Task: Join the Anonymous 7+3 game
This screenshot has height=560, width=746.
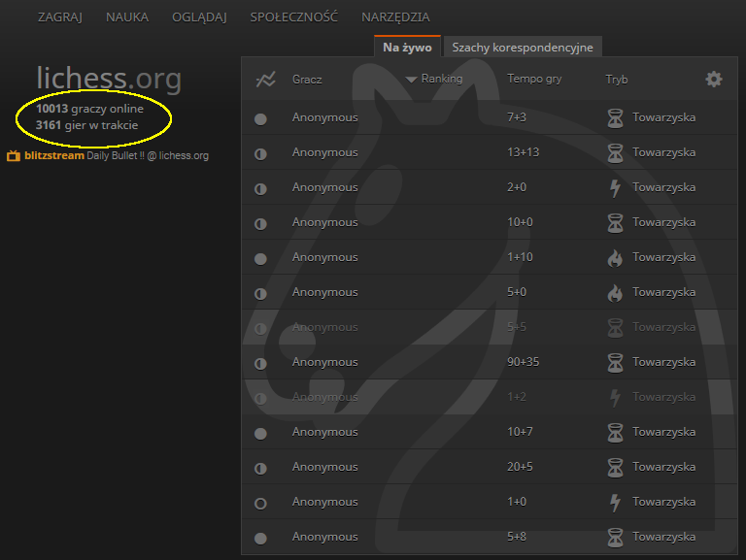Action: (490, 117)
